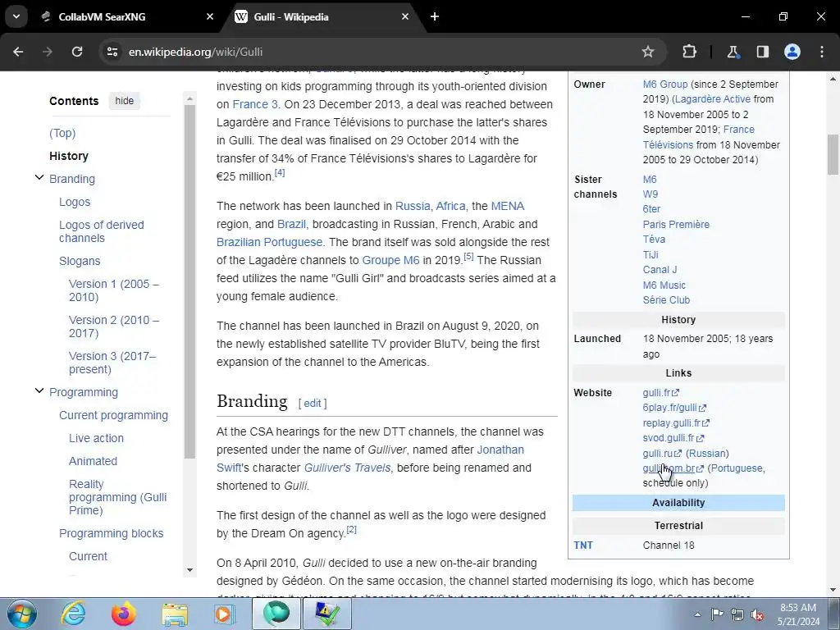Screen dimensions: 840x630
Task: Hide the Contents sidebar
Action: click(x=125, y=101)
